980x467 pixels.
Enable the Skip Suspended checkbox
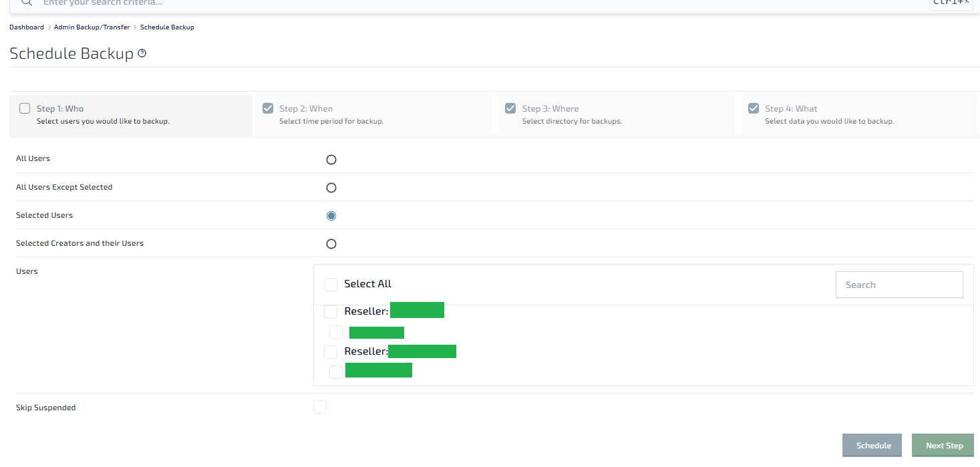click(320, 407)
